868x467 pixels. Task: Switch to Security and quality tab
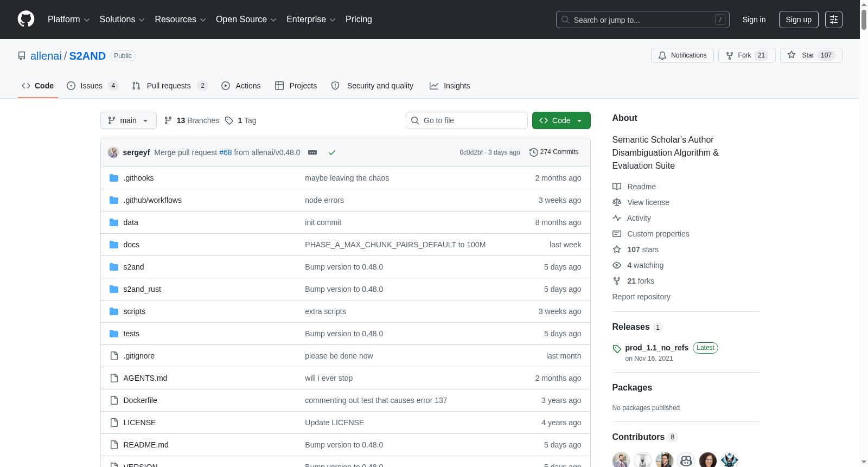pos(372,86)
